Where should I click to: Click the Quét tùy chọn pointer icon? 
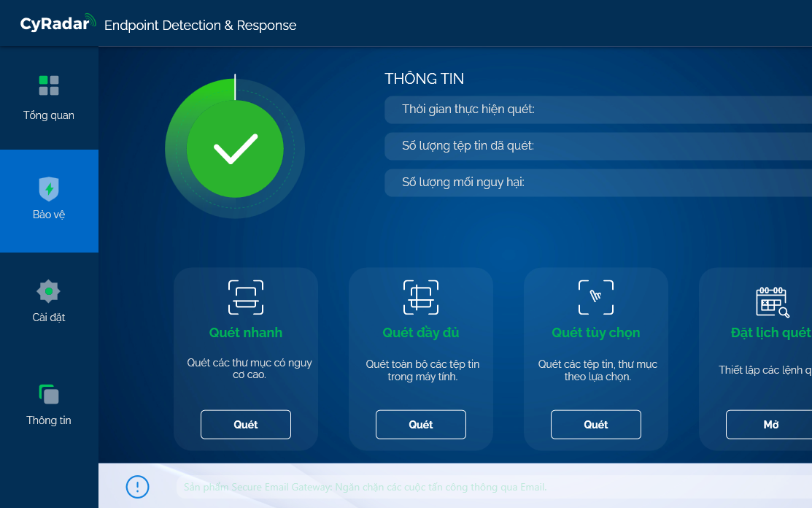[x=596, y=297]
